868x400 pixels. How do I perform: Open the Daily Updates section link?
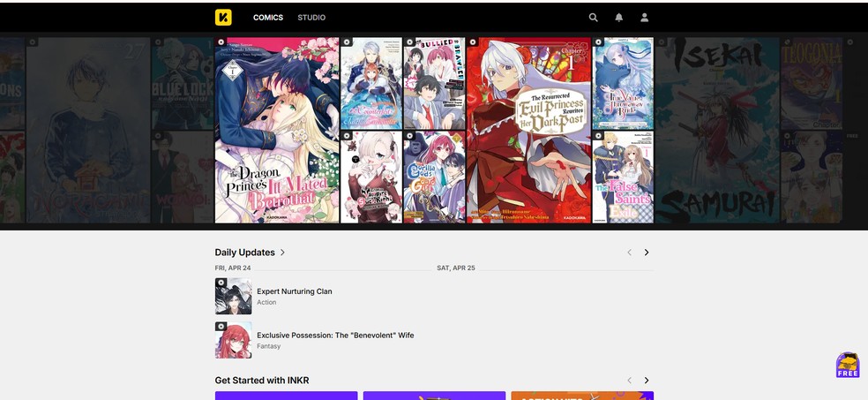point(244,252)
